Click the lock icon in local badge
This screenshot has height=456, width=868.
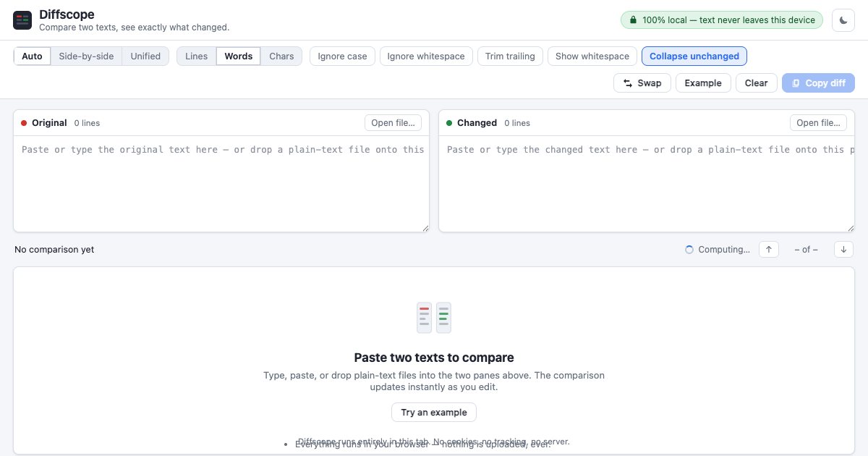(x=634, y=20)
